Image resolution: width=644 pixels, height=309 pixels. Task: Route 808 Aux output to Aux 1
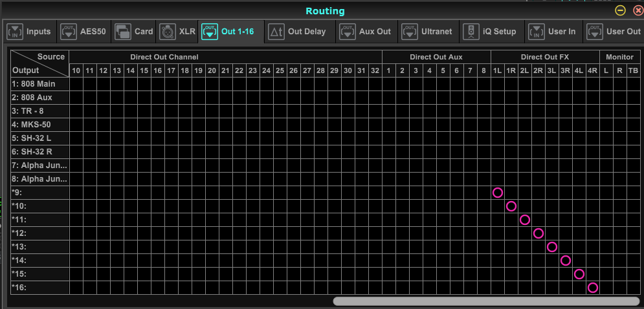point(388,98)
